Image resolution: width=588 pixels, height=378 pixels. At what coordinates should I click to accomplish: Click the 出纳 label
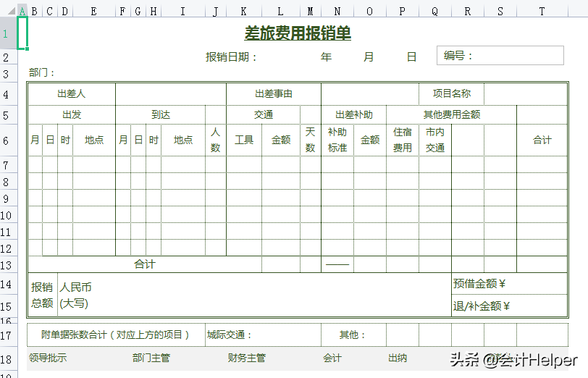398,358
